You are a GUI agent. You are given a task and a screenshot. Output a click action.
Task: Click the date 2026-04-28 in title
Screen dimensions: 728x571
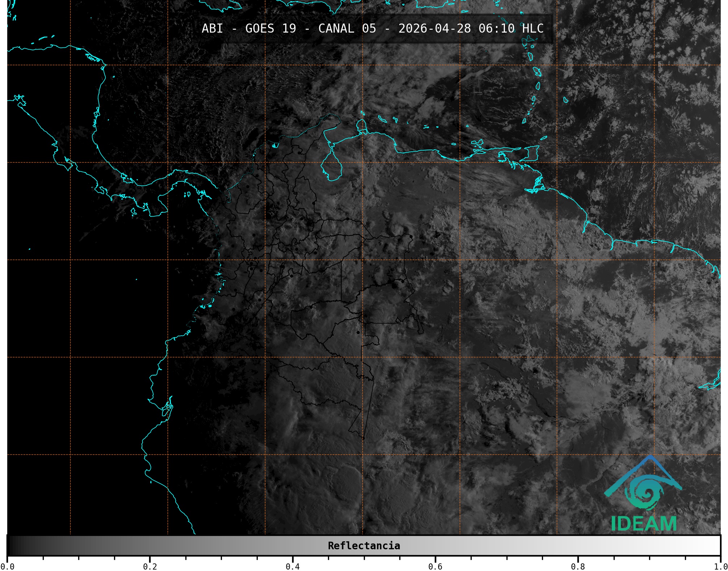pos(434,29)
